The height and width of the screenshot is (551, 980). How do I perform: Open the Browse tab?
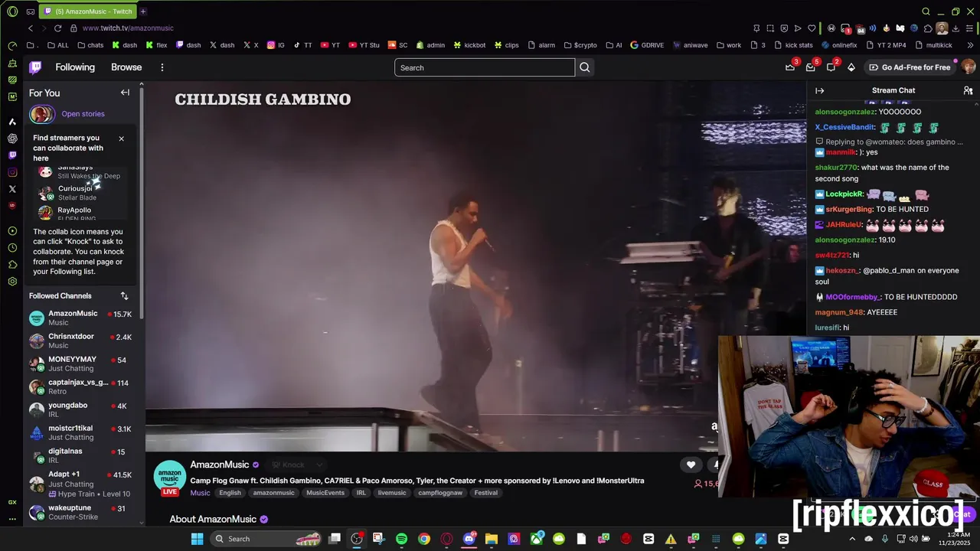[x=126, y=67]
